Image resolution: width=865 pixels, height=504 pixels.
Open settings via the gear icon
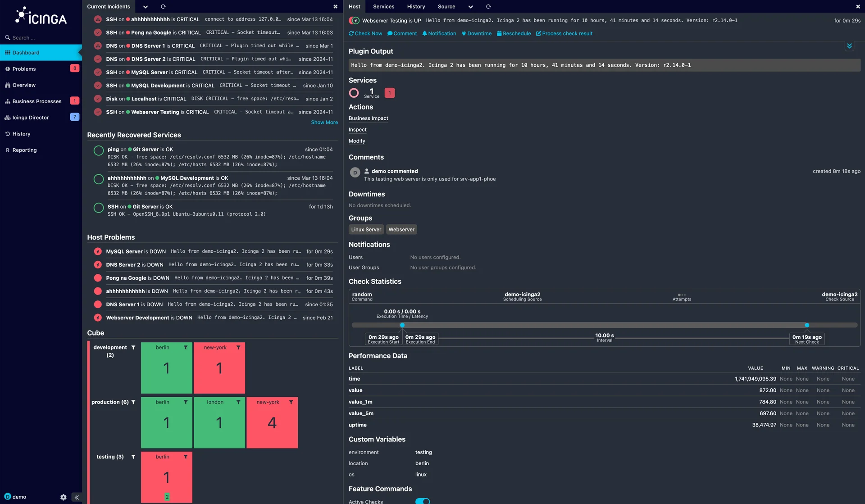[63, 497]
